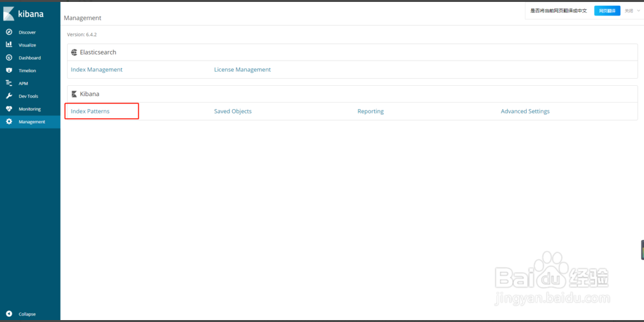Click the Visualize bar chart icon
The image size is (644, 322).
9,45
